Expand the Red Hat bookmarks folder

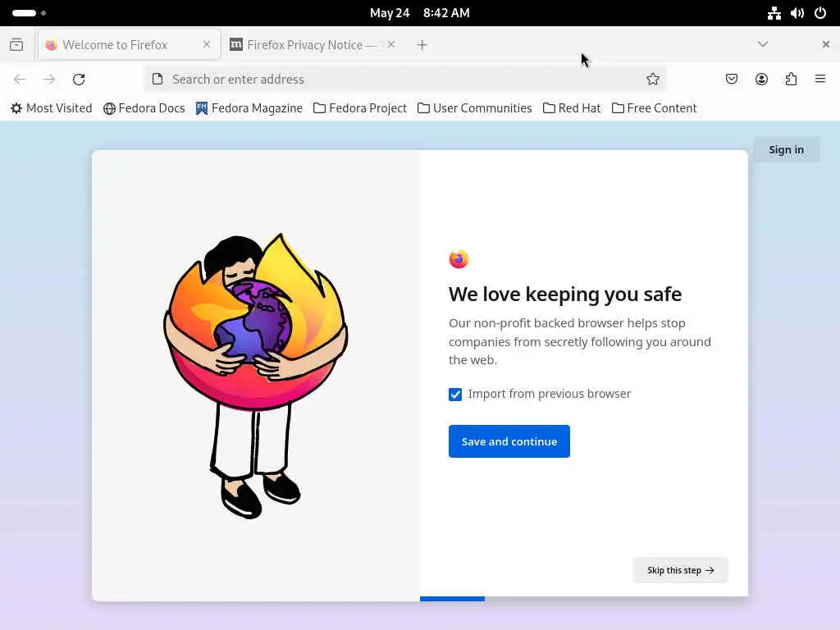572,108
